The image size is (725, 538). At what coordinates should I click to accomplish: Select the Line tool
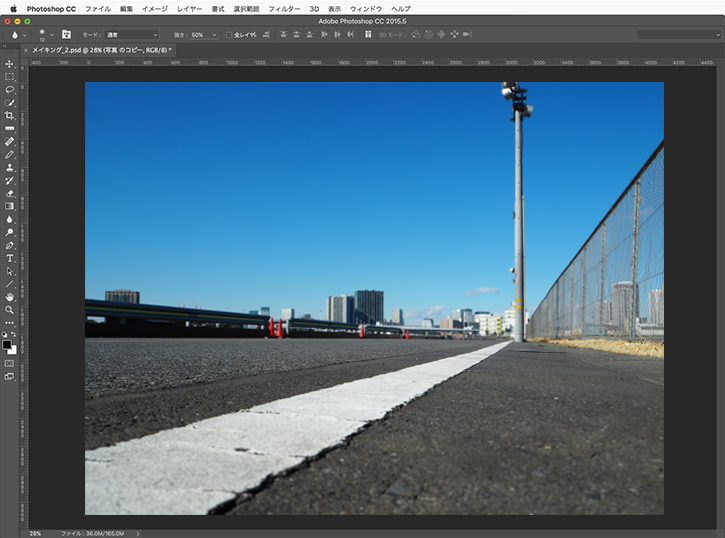point(9,284)
